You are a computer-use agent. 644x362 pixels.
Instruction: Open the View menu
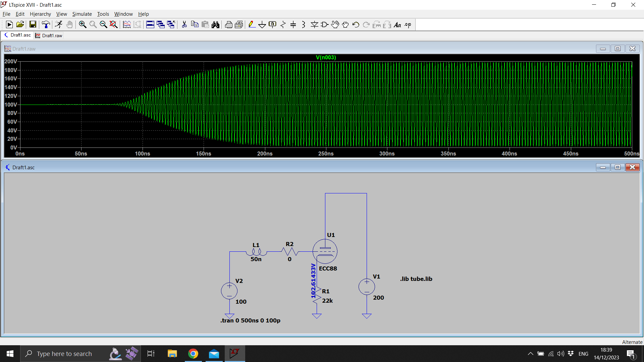(61, 14)
